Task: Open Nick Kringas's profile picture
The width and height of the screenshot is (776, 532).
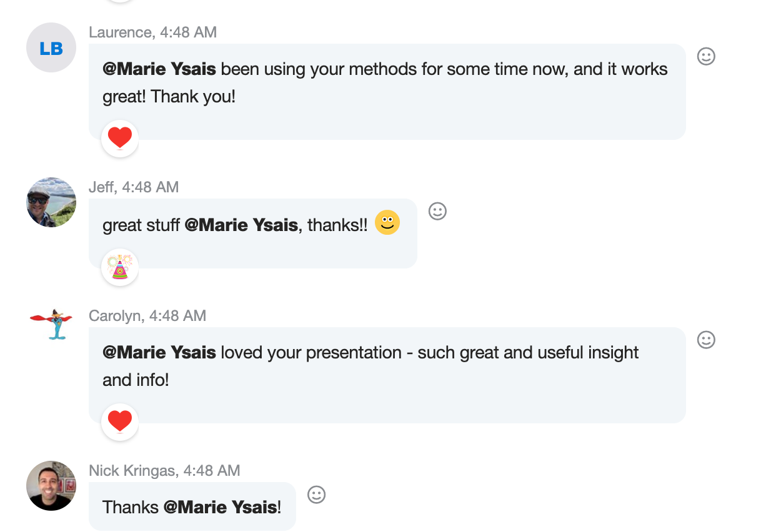Action: [51, 486]
